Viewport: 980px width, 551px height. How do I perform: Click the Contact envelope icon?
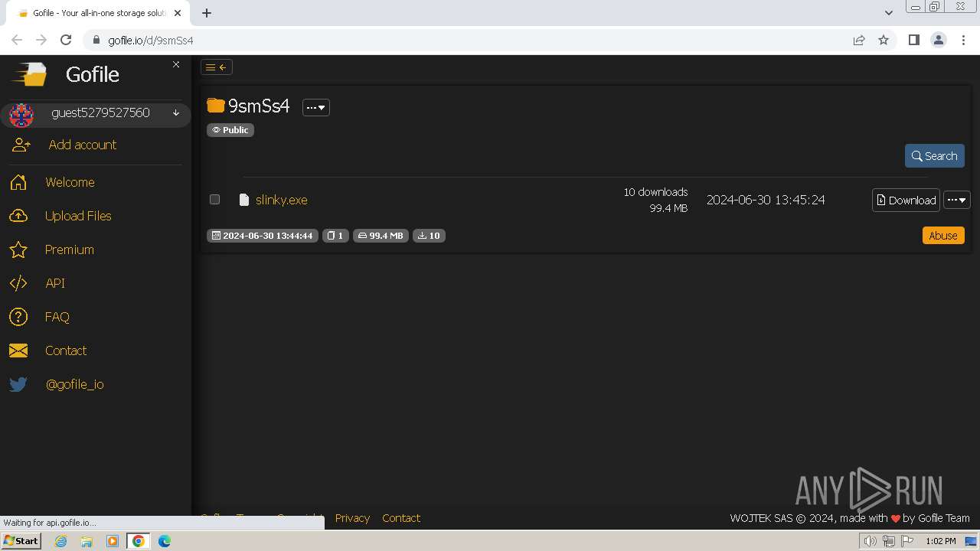[18, 350]
